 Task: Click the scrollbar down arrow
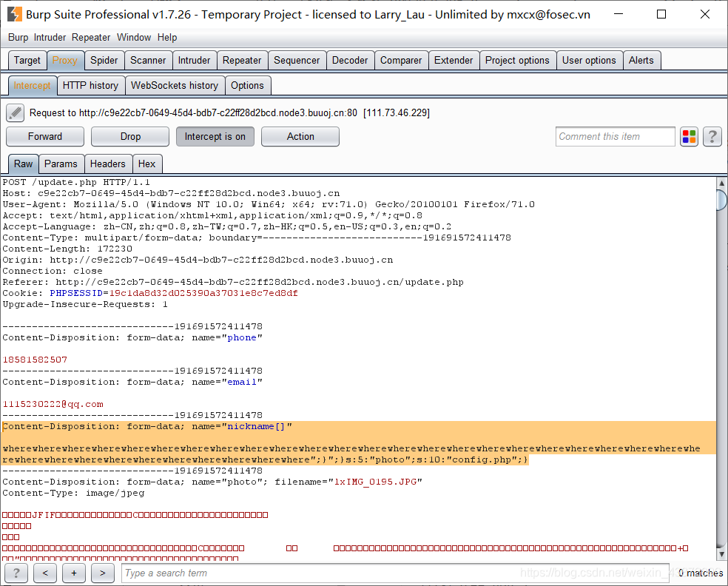click(x=721, y=554)
